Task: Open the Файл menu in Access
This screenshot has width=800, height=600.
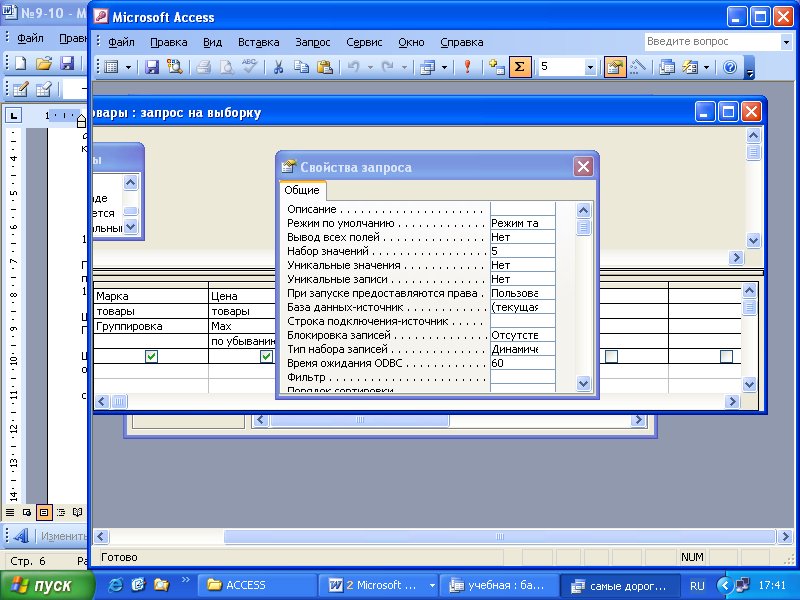Action: (x=121, y=42)
